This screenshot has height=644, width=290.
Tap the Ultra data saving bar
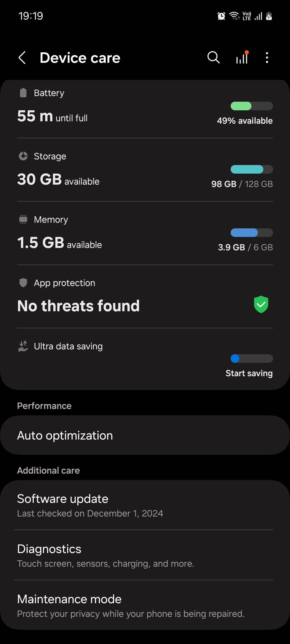252,358
